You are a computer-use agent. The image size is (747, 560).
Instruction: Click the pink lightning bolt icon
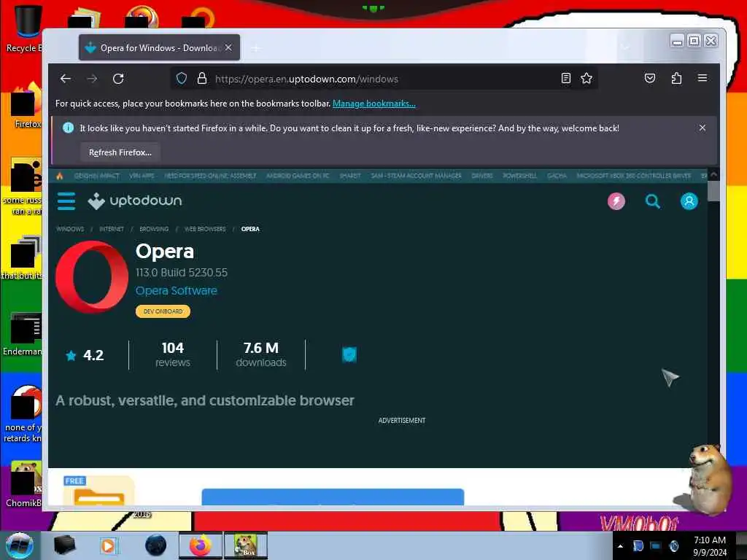tap(616, 201)
